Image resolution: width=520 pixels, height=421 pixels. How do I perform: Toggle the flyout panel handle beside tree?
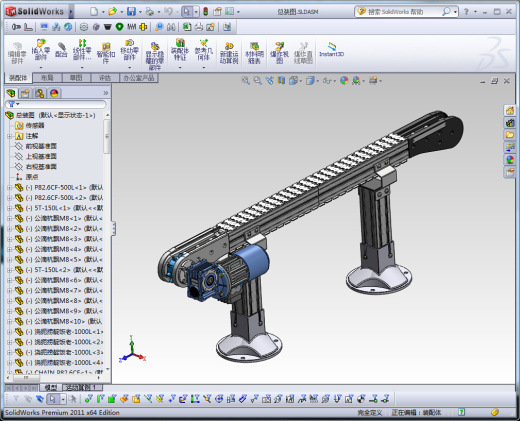point(114,228)
